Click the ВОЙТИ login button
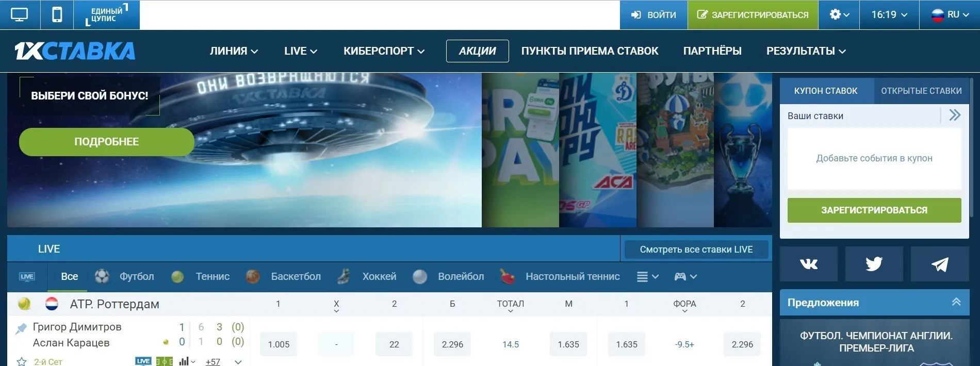Screen dimensions: 980x366 click(x=654, y=14)
